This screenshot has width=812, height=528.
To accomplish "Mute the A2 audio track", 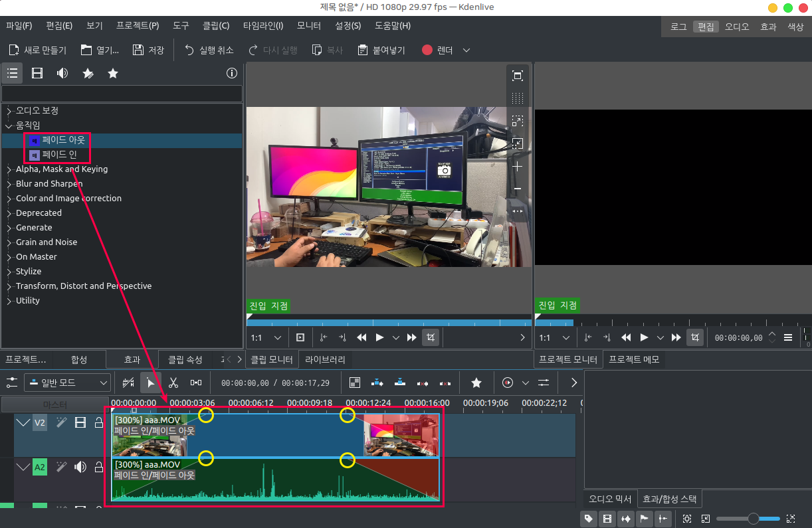I will [x=80, y=467].
